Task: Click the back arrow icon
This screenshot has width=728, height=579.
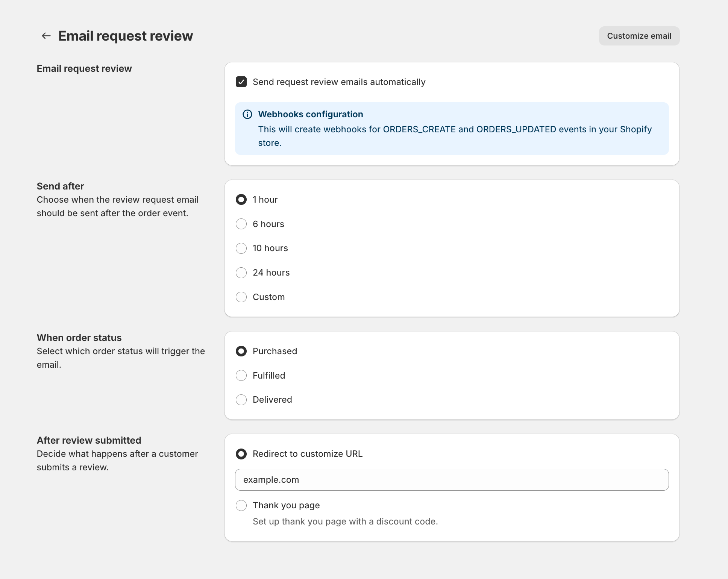Action: pyautogui.click(x=46, y=36)
